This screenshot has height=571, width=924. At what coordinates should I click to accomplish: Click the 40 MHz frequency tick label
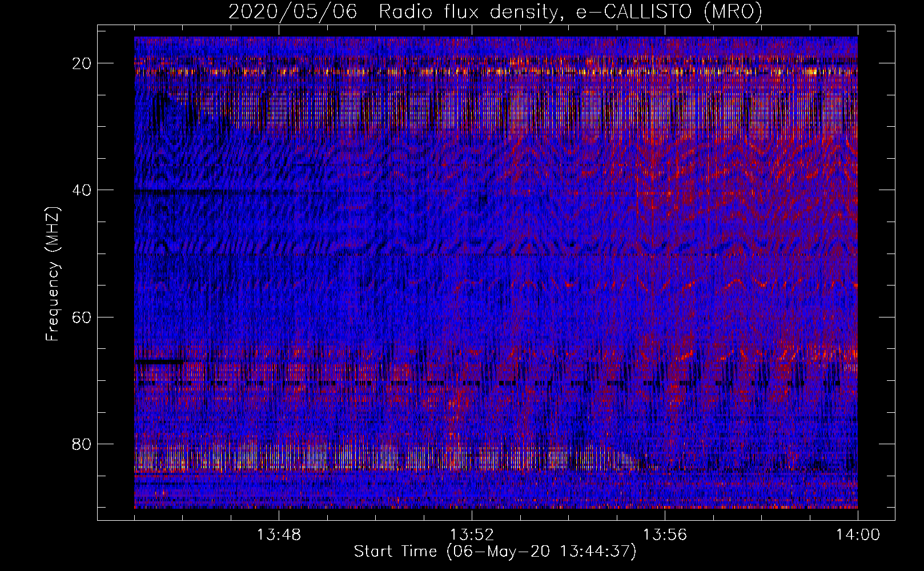point(82,190)
